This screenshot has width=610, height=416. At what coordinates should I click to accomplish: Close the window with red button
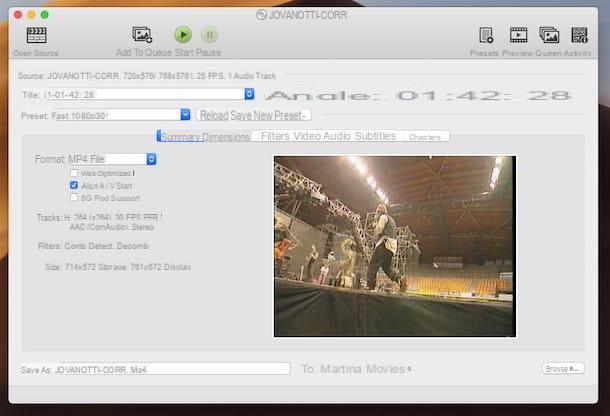point(18,15)
